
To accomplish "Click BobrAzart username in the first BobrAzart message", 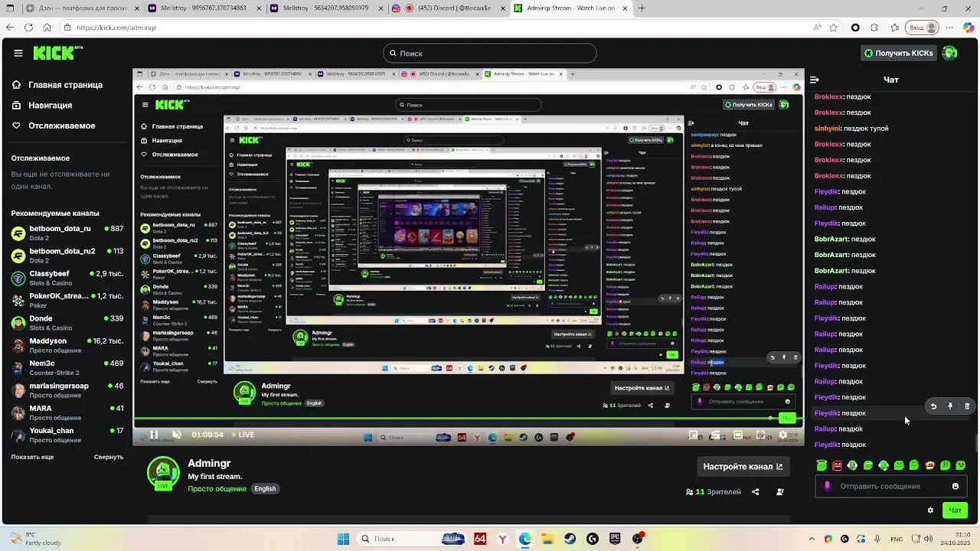I will click(831, 240).
